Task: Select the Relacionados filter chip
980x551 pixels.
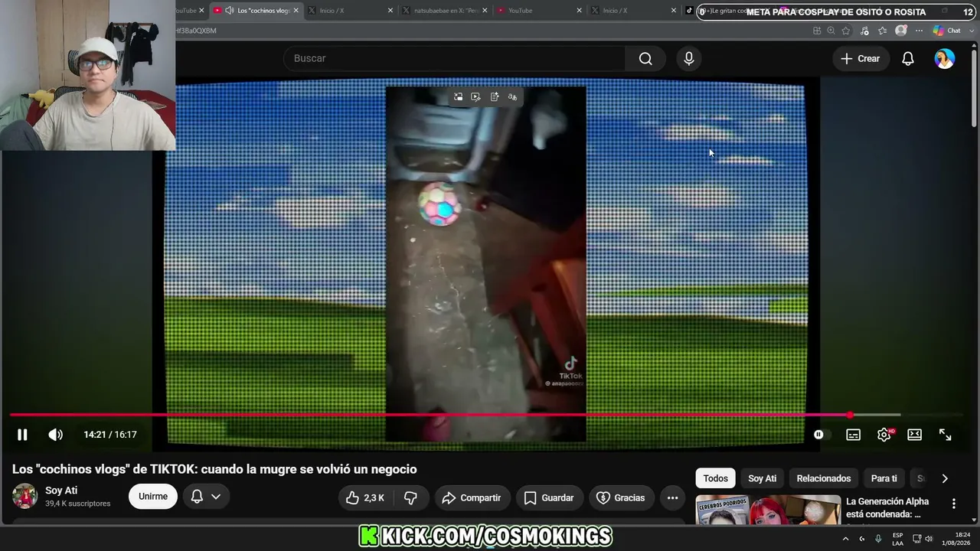Action: pos(824,478)
